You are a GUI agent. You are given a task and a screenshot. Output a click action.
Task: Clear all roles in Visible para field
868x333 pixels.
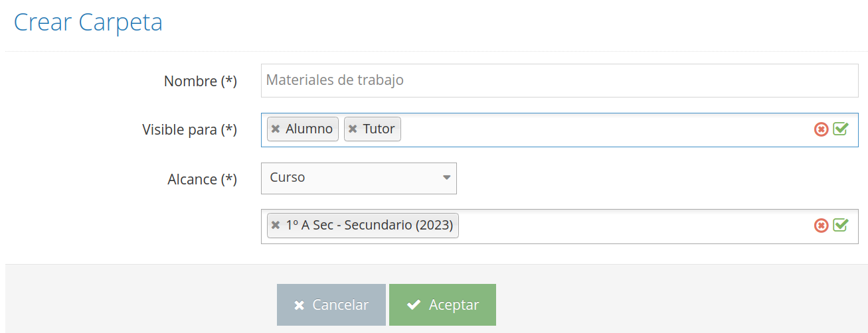click(x=822, y=129)
